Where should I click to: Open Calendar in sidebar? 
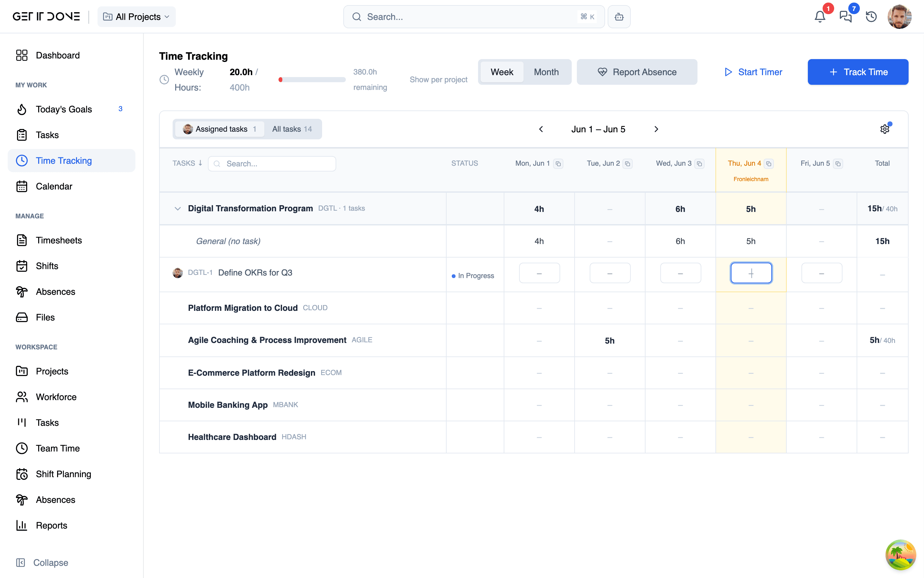pyautogui.click(x=72, y=186)
